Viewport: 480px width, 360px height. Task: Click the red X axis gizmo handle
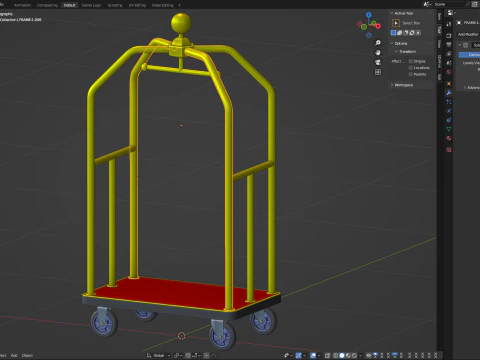[378, 26]
